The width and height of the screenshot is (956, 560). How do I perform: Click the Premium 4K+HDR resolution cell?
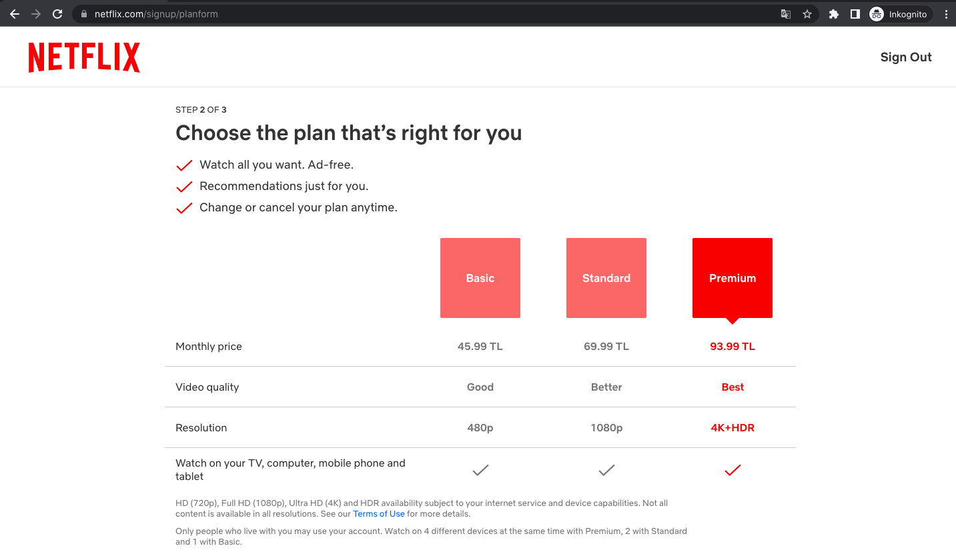733,428
